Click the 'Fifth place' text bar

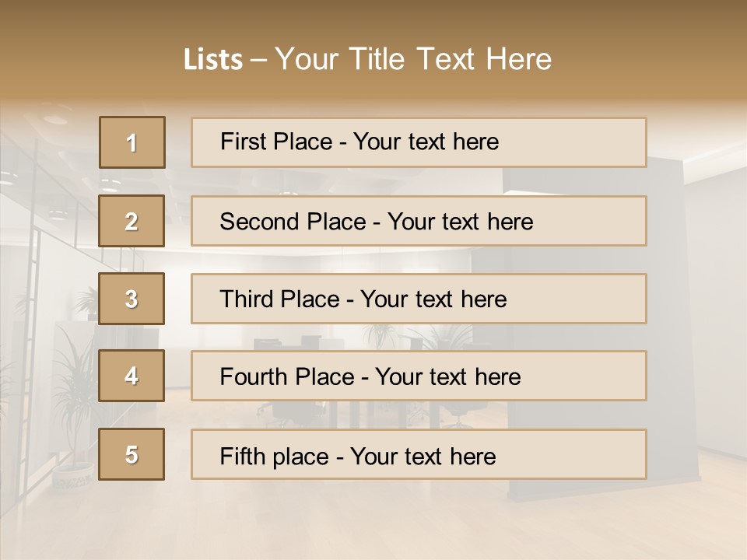(419, 454)
